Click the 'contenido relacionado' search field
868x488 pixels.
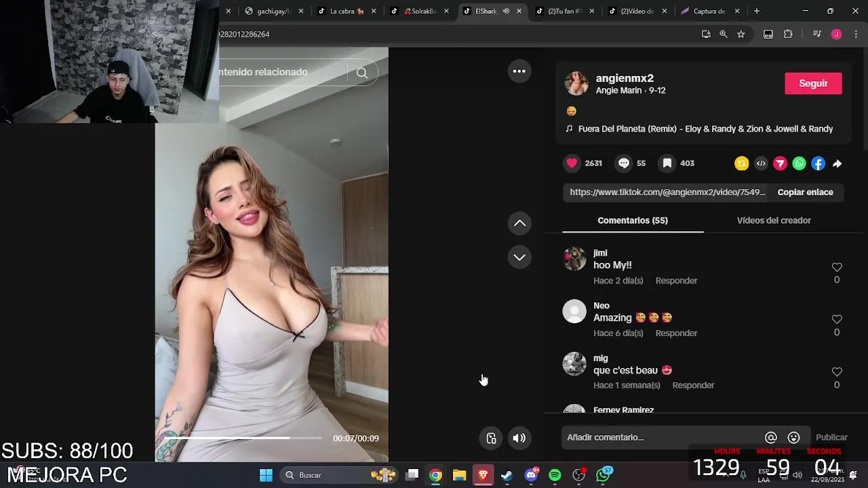tap(281, 73)
